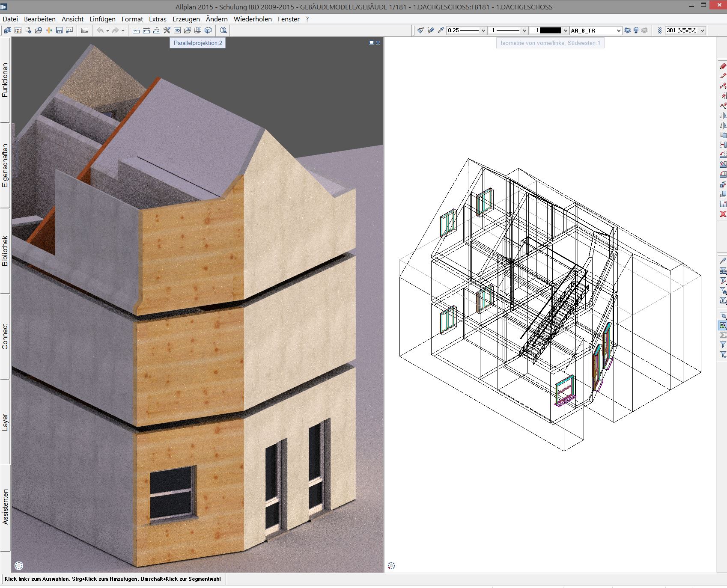Viewport: 727px width, 588px height.
Task: Select the eyedropper icon beside pen thickness
Action: tap(441, 30)
